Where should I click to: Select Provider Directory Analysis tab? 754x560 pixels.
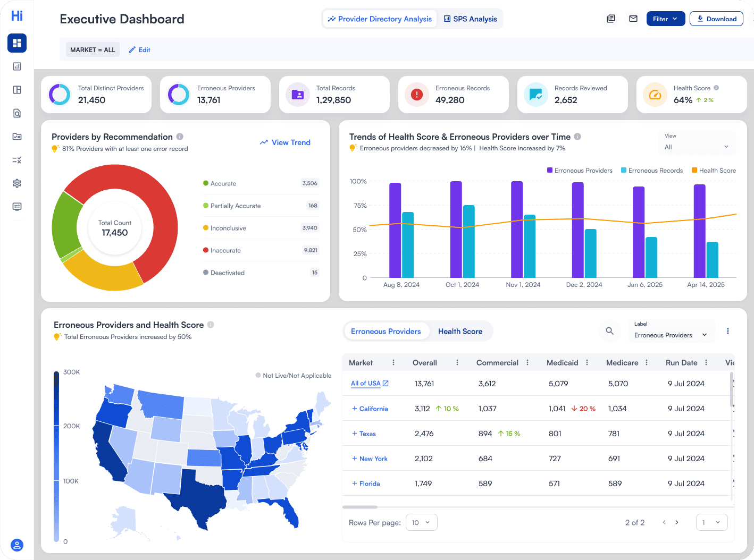(x=380, y=19)
